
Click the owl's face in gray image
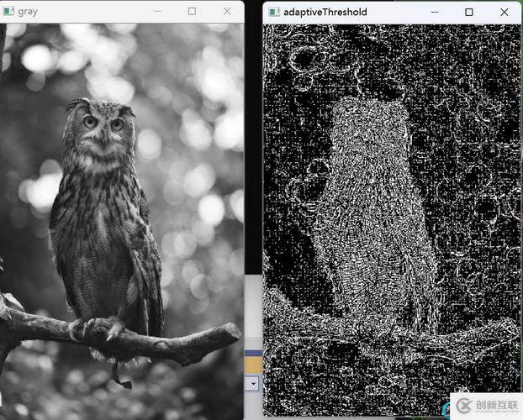point(103,126)
